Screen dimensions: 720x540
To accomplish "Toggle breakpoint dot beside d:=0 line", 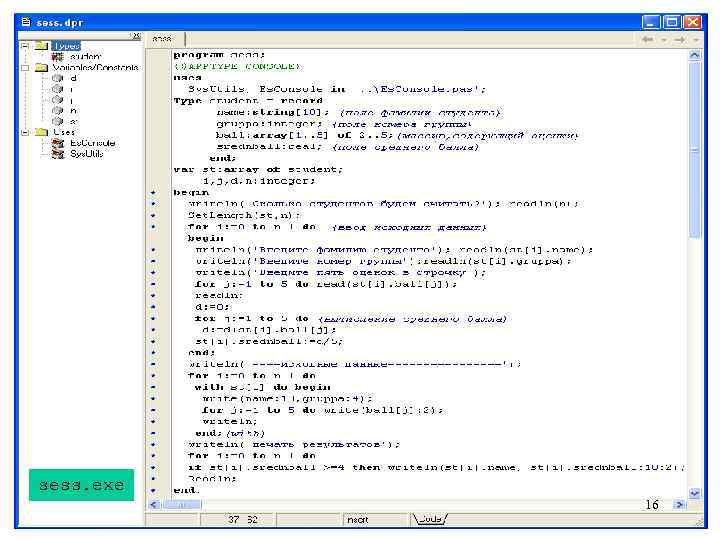I will point(153,307).
